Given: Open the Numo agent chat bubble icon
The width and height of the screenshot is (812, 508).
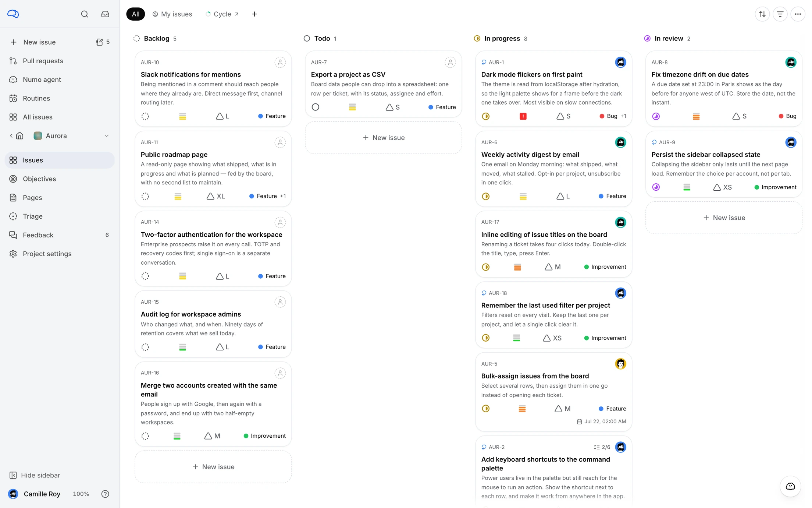Looking at the screenshot, I should click(x=790, y=486).
